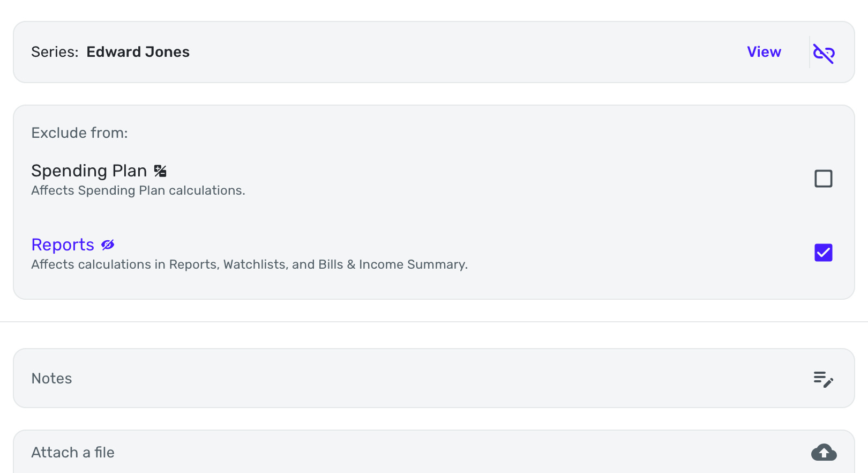Image resolution: width=868 pixels, height=473 pixels.
Task: Click empty space in the Attach a file row
Action: click(455, 453)
